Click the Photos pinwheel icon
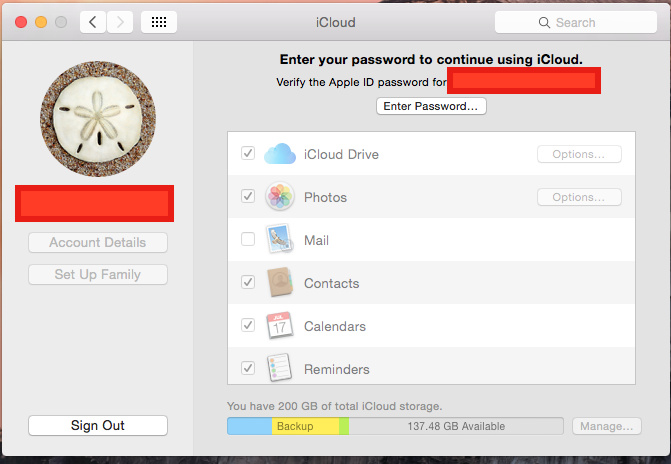671x464 pixels. 280,196
